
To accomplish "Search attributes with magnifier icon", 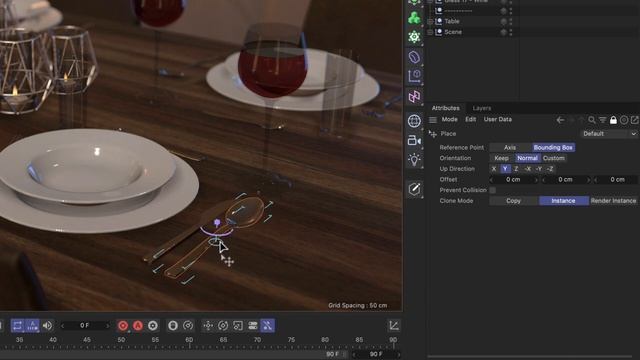I will (592, 120).
